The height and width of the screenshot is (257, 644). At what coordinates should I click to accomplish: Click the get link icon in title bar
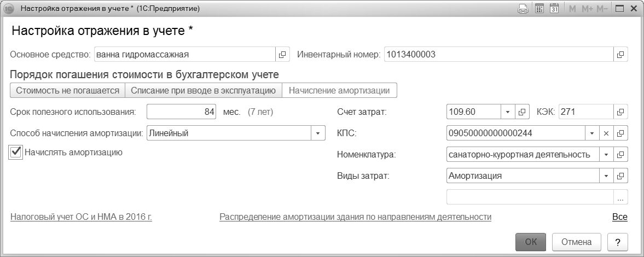pos(523,9)
